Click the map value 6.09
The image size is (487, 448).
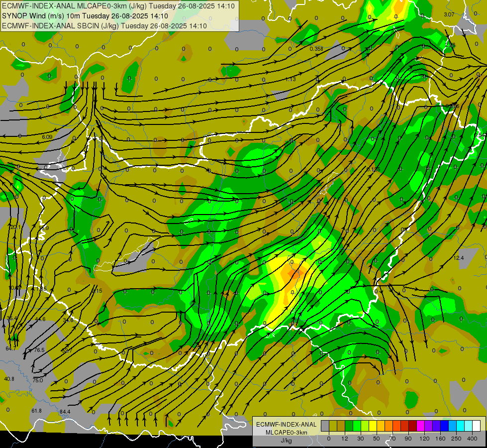click(47, 137)
